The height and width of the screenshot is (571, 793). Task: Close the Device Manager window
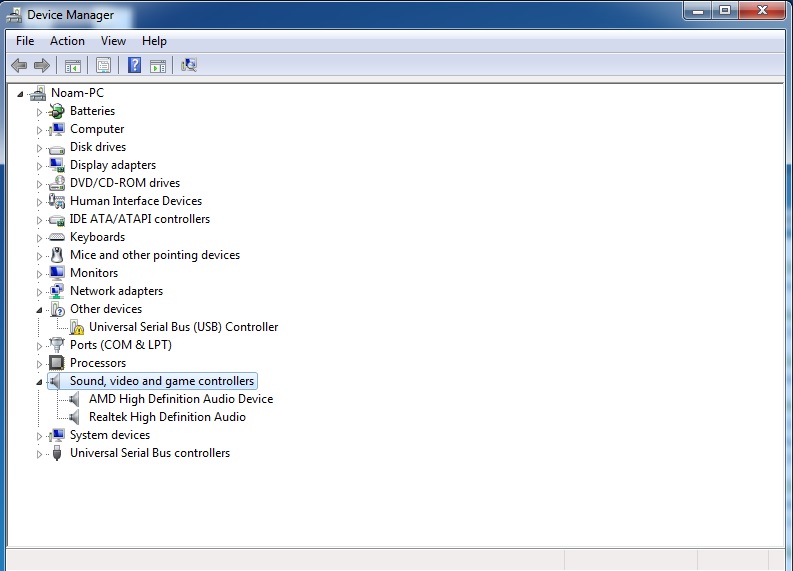pyautogui.click(x=763, y=11)
